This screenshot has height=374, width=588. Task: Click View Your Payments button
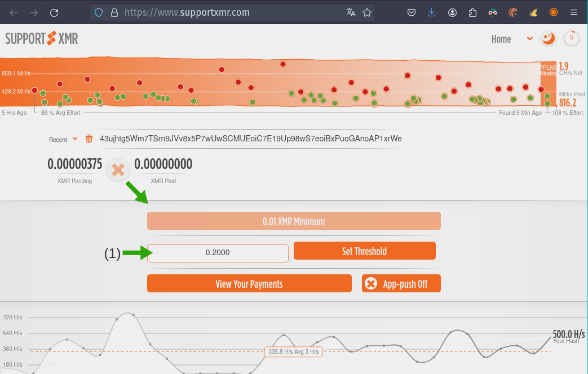pos(249,284)
